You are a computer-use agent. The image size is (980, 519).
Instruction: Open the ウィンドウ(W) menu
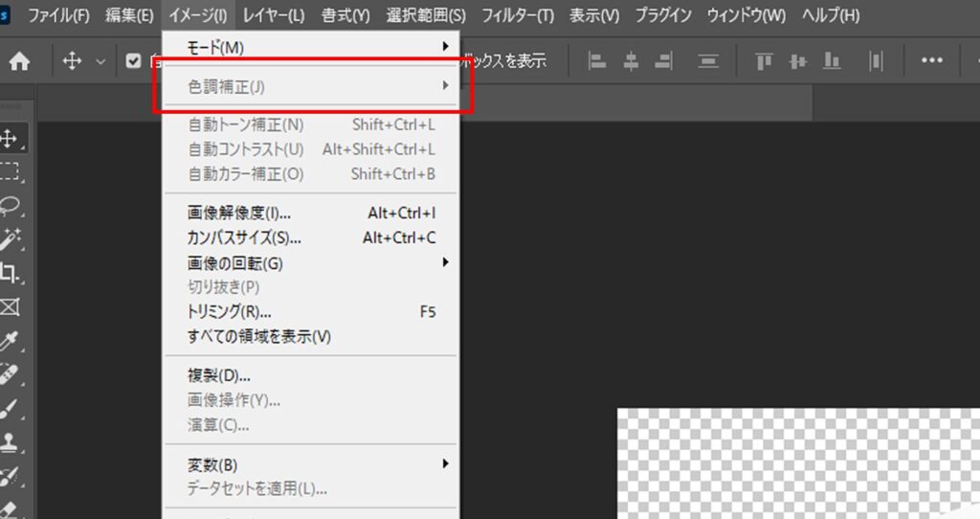[x=746, y=15]
